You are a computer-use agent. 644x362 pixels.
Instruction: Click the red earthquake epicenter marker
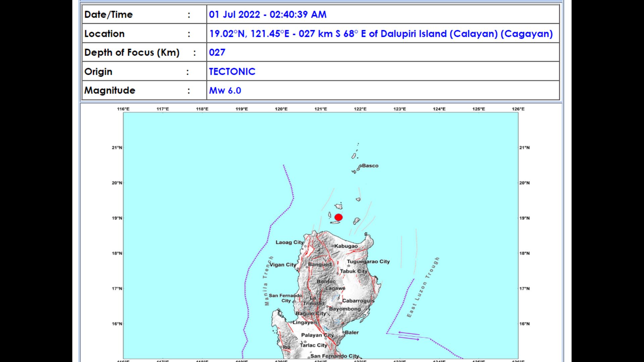coord(338,217)
